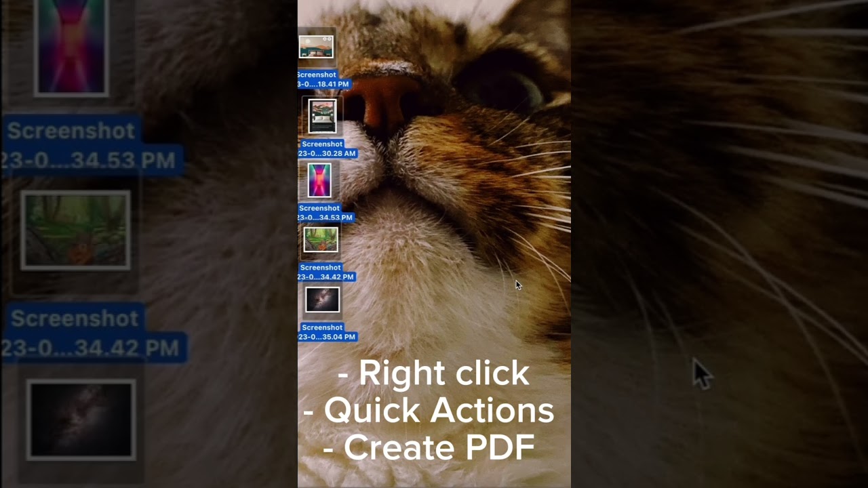
Task: Select the forest screenshot thumbnail labeled 34.42 PM
Action: 321,239
